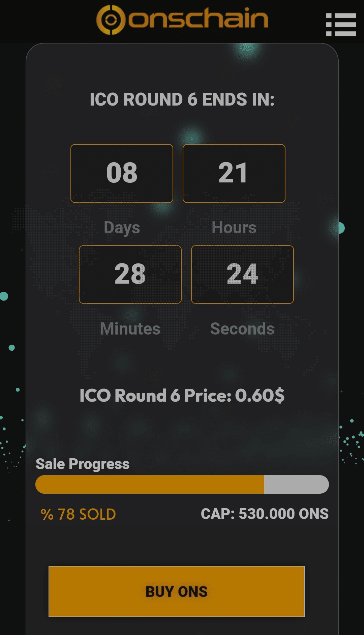Click the Minutes label
This screenshot has height=635, width=364.
[130, 329]
